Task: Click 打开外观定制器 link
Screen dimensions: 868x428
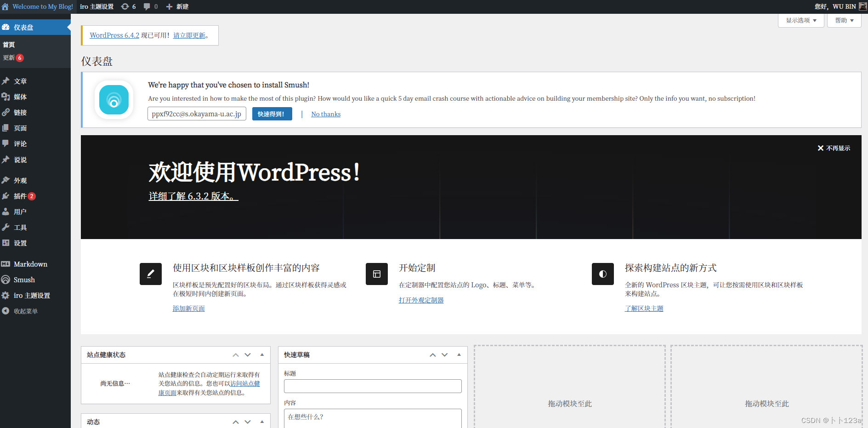Action: 421,300
